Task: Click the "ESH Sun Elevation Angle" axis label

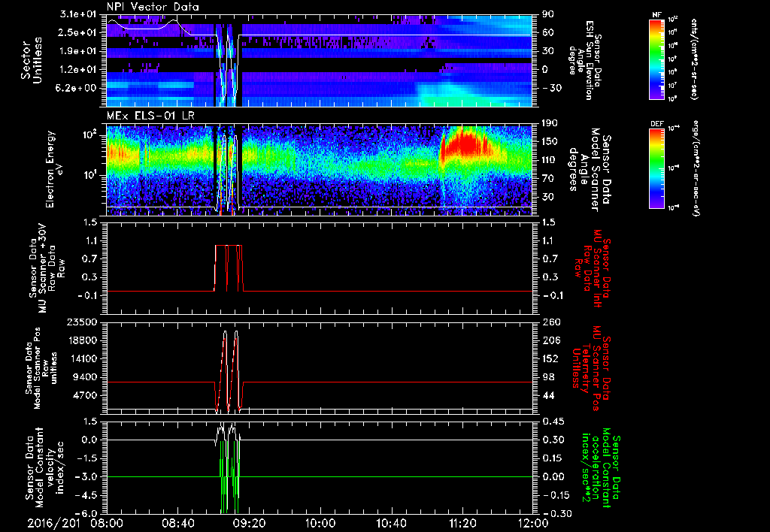Action: [584, 60]
